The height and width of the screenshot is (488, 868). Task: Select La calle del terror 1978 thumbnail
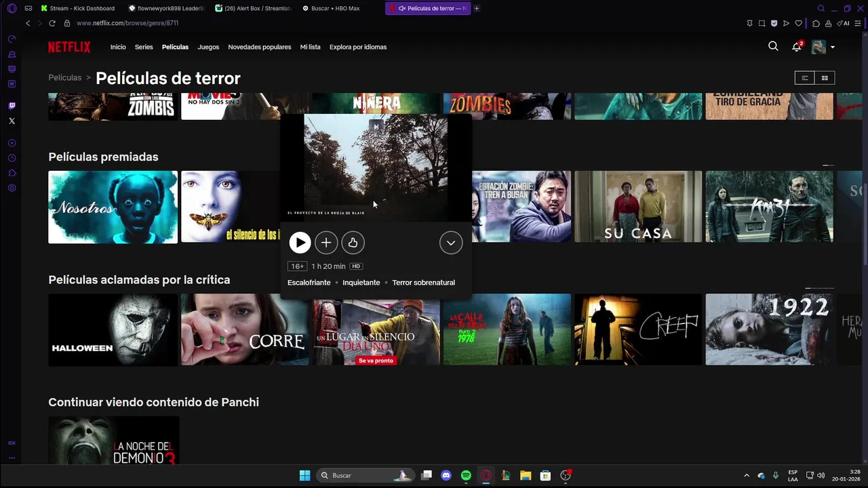click(507, 329)
